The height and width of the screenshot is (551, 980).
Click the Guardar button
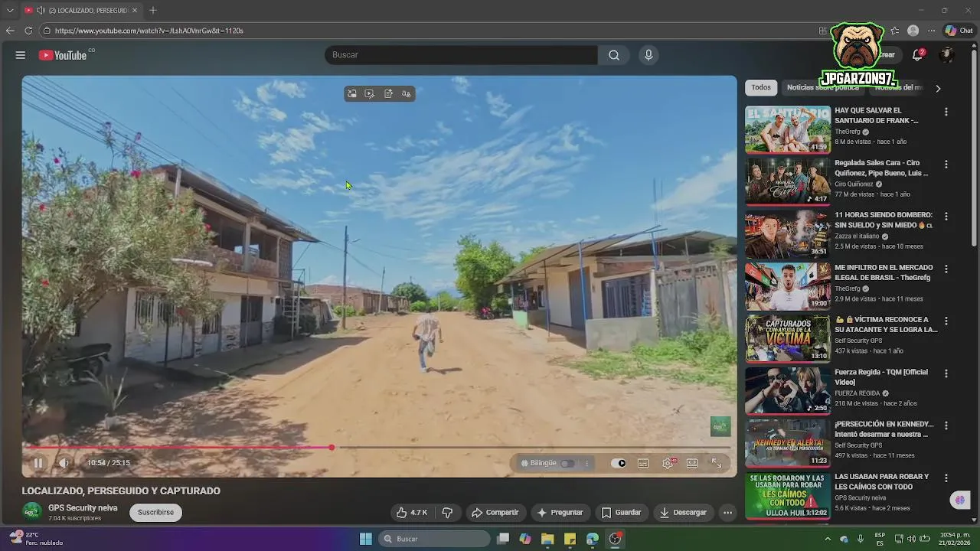(x=621, y=513)
